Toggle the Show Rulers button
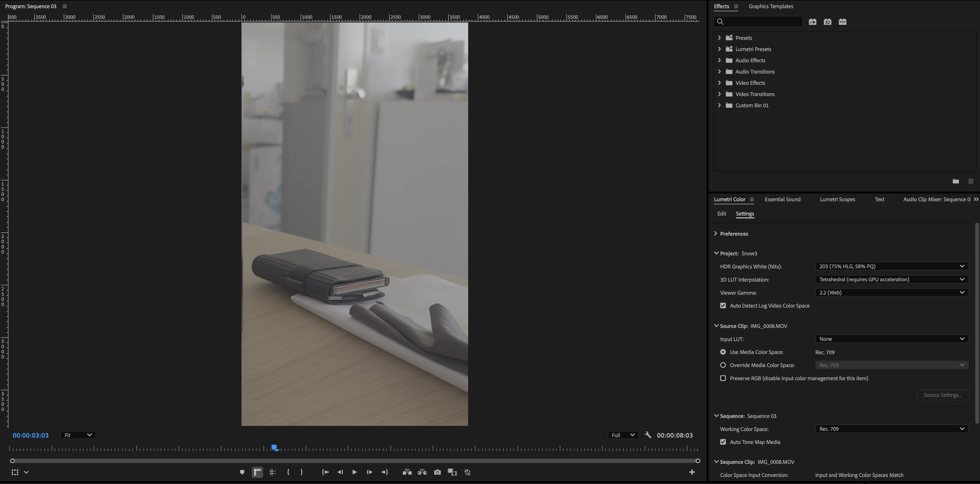 257,472
